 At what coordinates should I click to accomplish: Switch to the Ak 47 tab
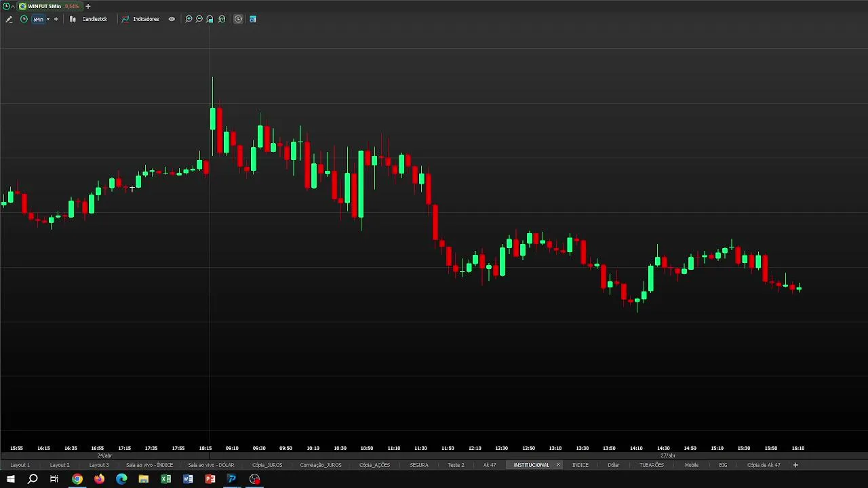point(490,465)
